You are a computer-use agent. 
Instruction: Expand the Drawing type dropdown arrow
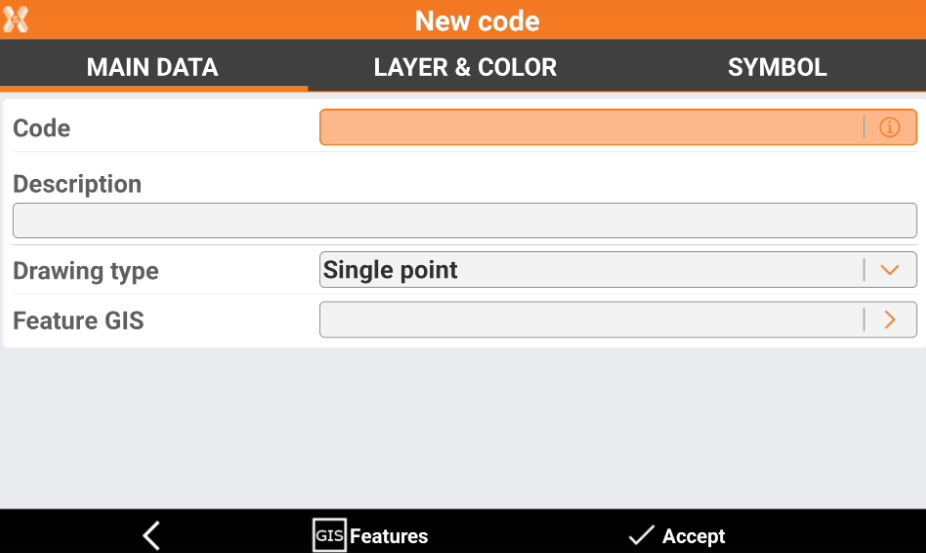(x=890, y=270)
